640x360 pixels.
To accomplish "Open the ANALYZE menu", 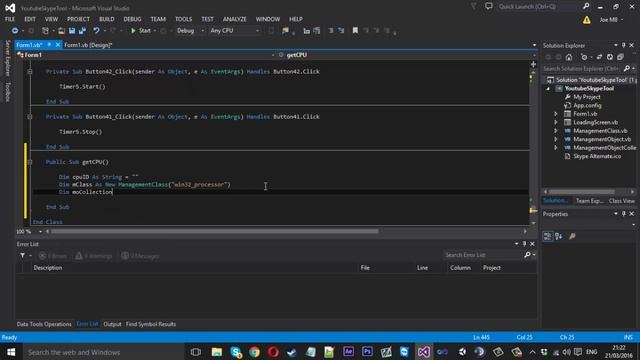I will point(234,19).
